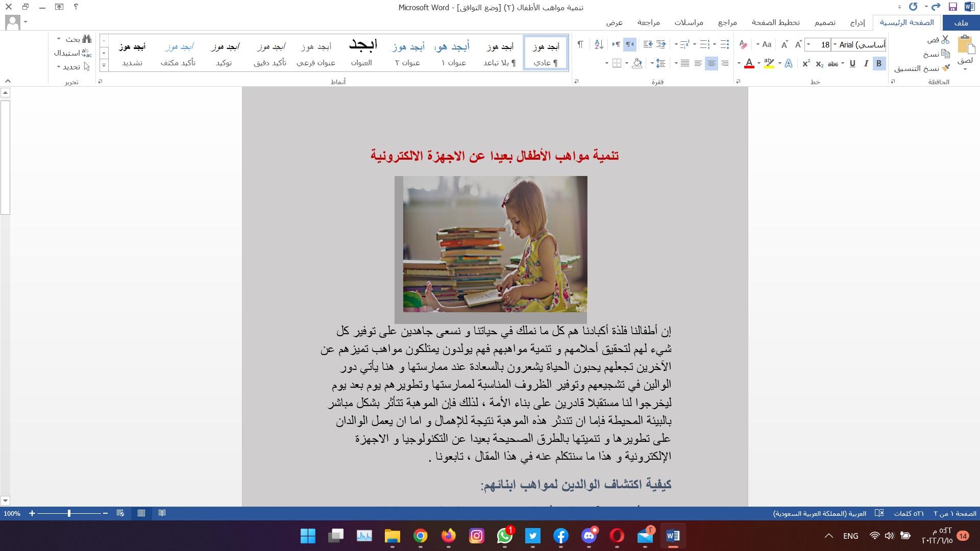Click the plus to increase zoom level
The width and height of the screenshot is (980, 551).
32,514
